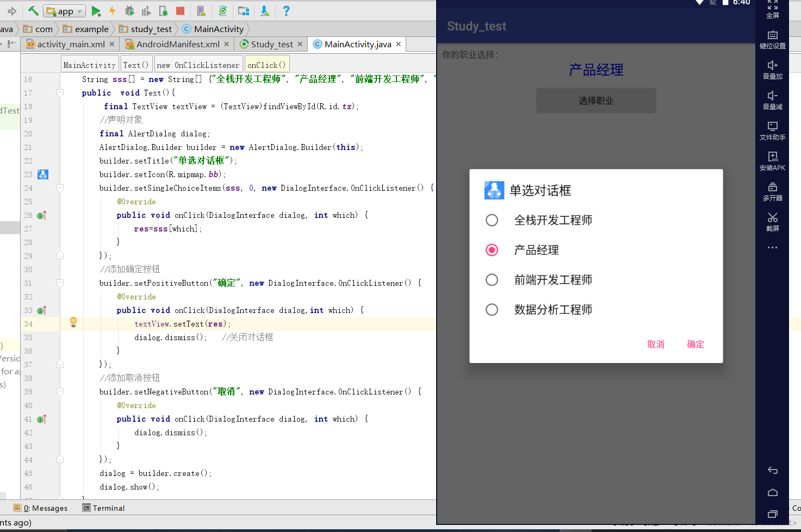801x532 pixels.
Task: Click the Text() structure breadcrumb
Action: [136, 65]
